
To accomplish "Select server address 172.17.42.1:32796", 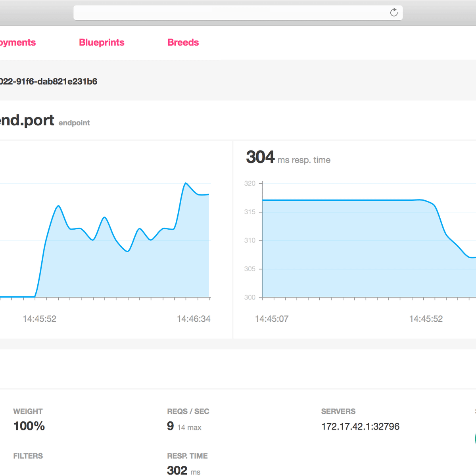I will pyautogui.click(x=360, y=426).
